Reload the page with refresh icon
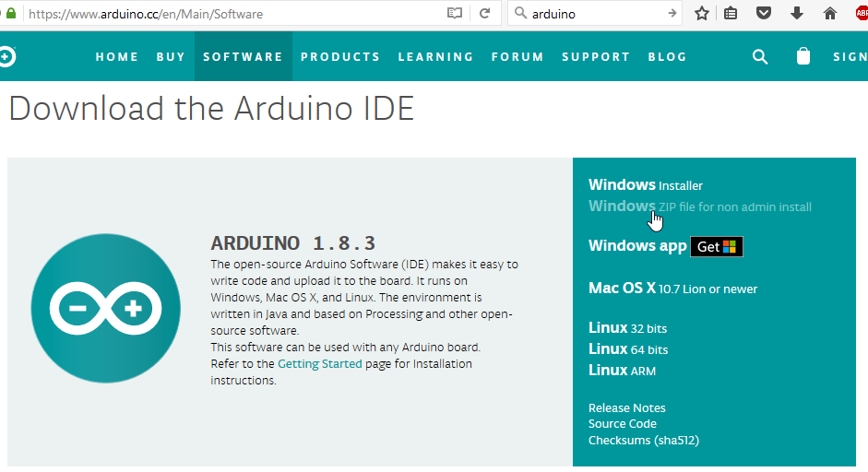The height and width of the screenshot is (472, 868). [484, 14]
